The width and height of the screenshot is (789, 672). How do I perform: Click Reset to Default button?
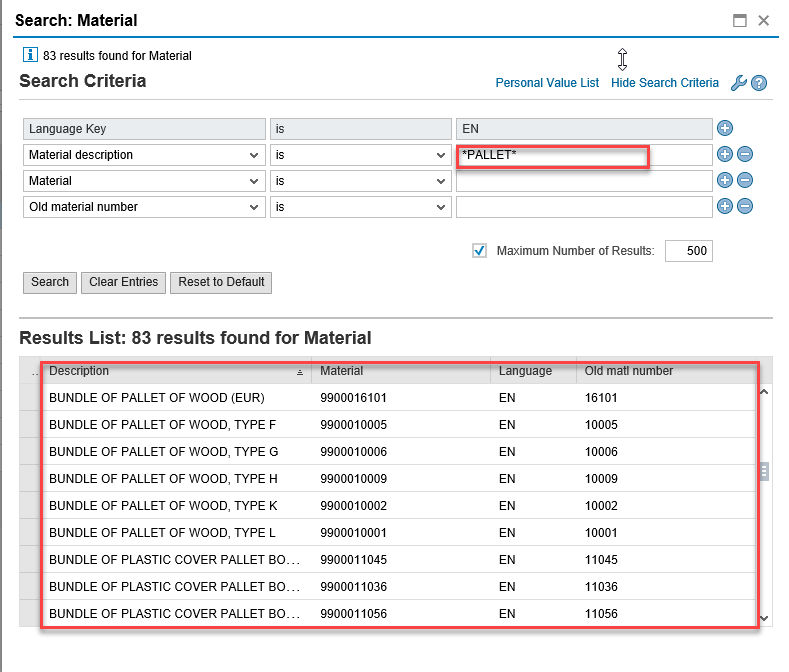[x=221, y=282]
